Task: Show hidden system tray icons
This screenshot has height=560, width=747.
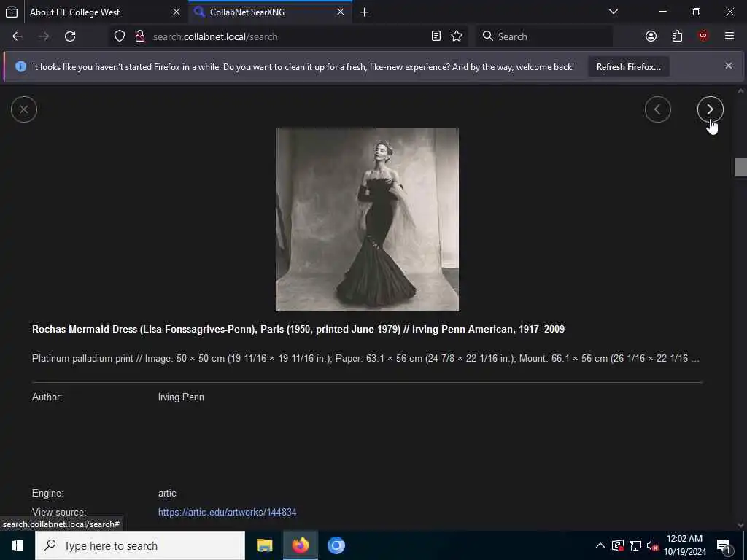Action: point(600,545)
